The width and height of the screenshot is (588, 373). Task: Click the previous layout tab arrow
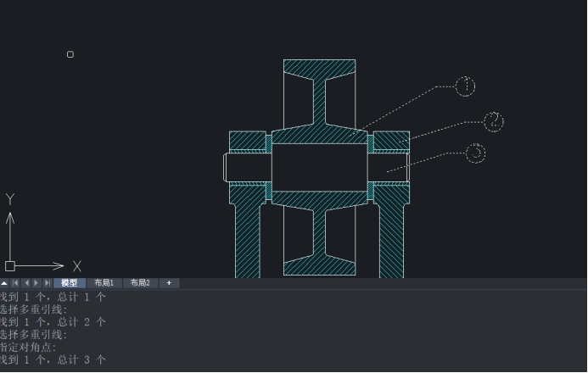coord(26,283)
